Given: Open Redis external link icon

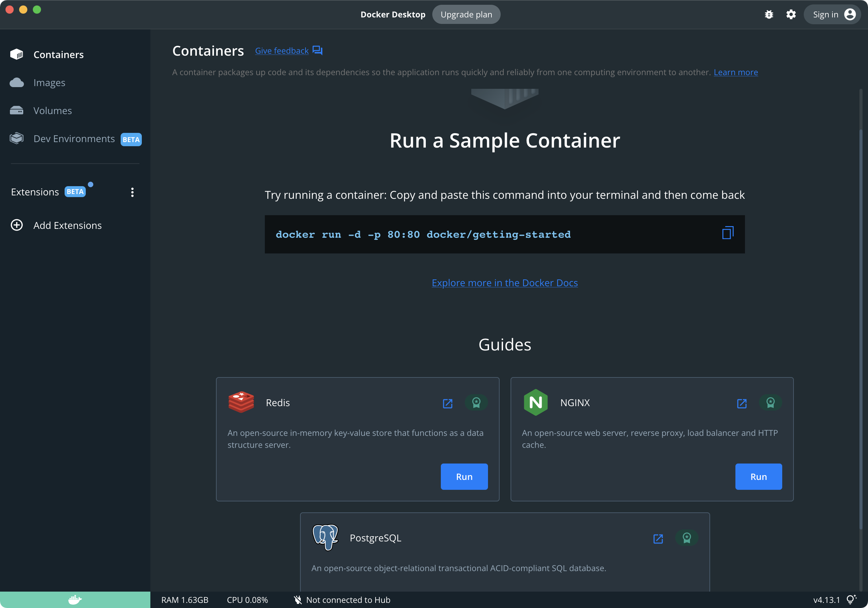Looking at the screenshot, I should [448, 403].
